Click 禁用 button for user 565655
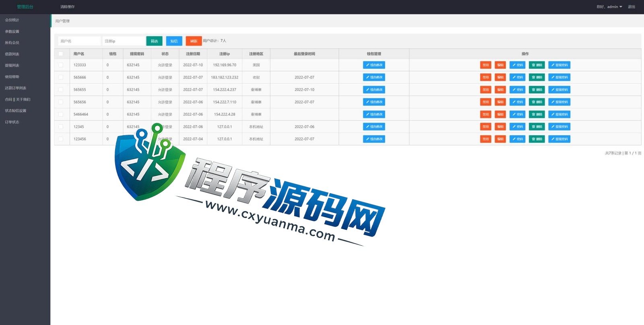Viewport: 644px width, 325px height. (x=486, y=90)
